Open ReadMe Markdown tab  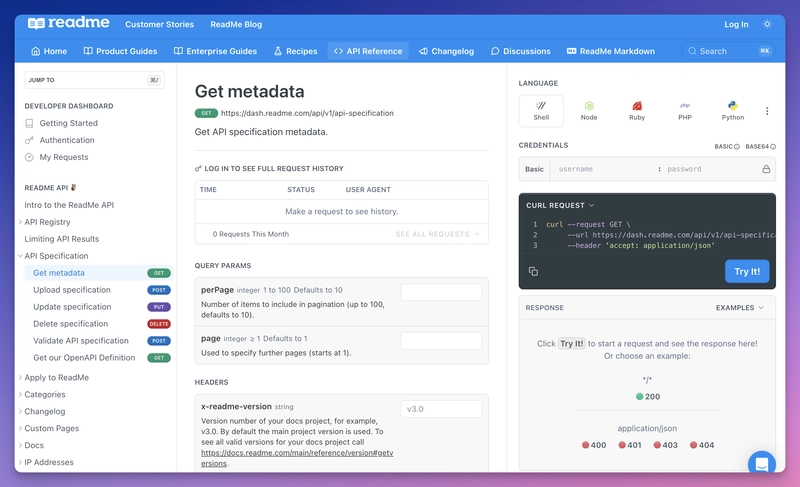tap(611, 51)
